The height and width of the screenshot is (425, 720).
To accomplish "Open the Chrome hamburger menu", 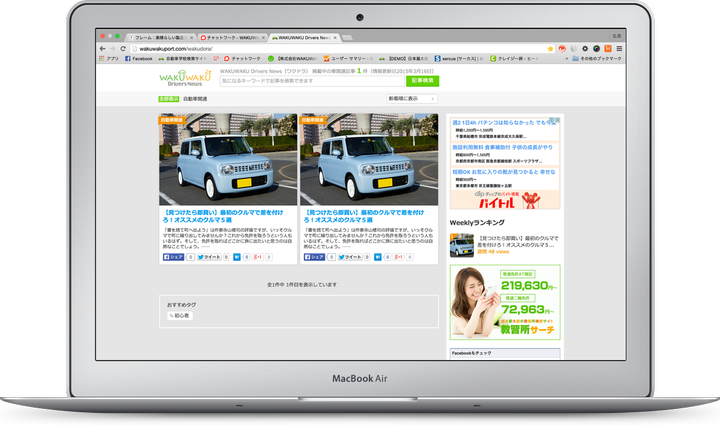I will [x=619, y=49].
